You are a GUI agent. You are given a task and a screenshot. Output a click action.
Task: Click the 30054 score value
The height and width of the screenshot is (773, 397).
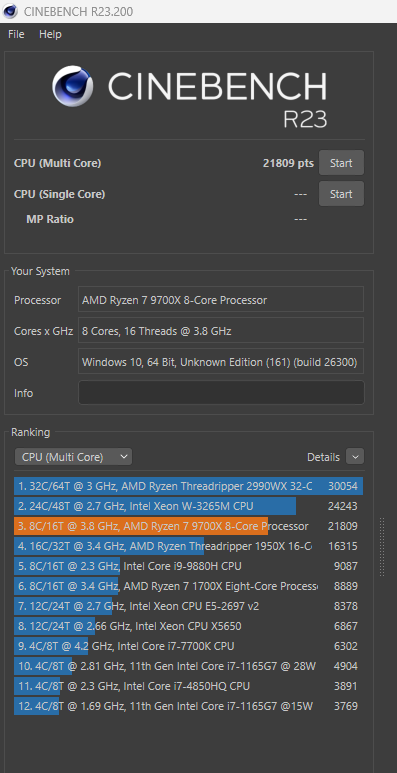(343, 487)
